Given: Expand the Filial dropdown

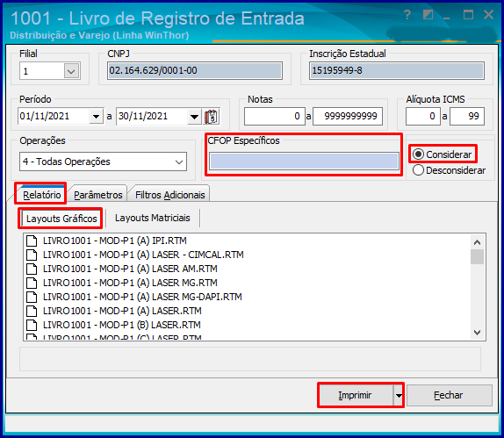Looking at the screenshot, I should coord(71,71).
